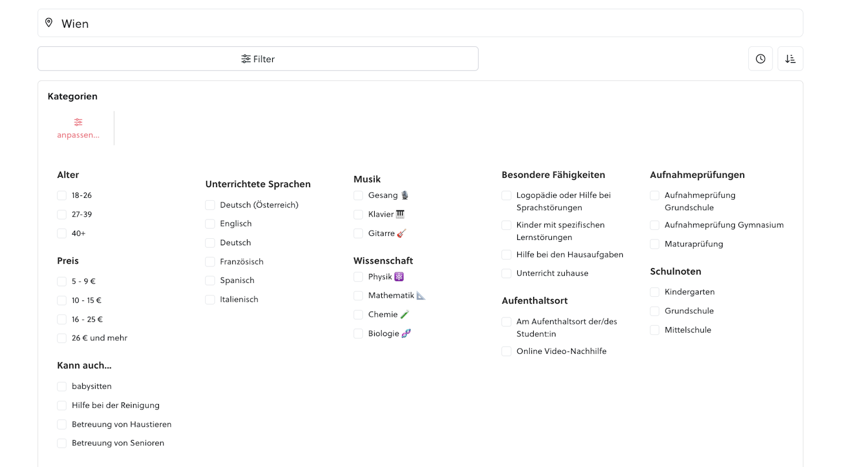Select the Klavier checkbox

358,215
